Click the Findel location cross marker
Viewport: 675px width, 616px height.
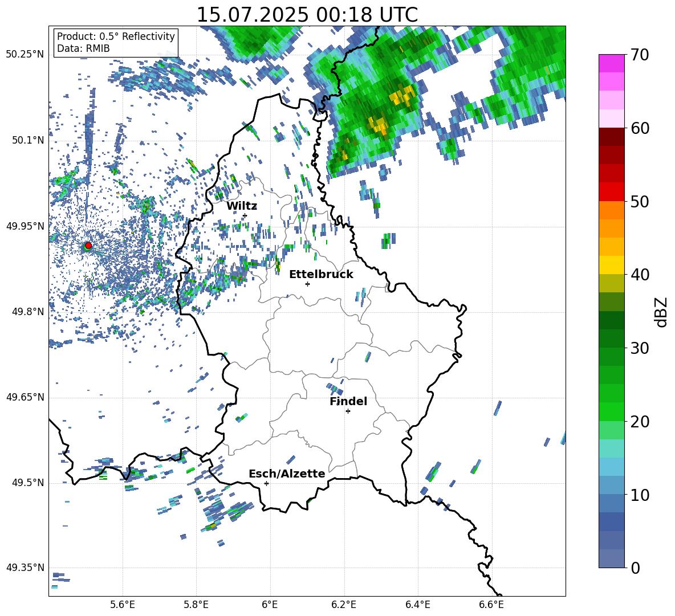click(348, 411)
